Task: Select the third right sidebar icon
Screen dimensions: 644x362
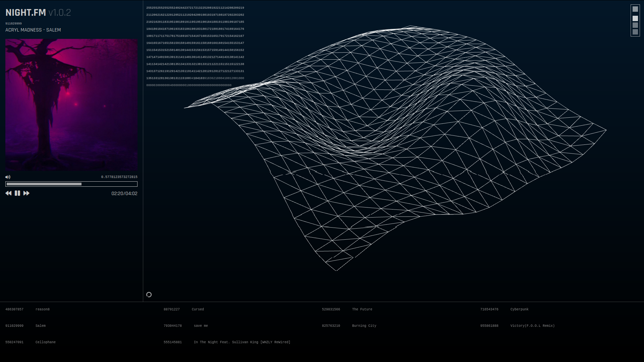Action: pyautogui.click(x=636, y=24)
